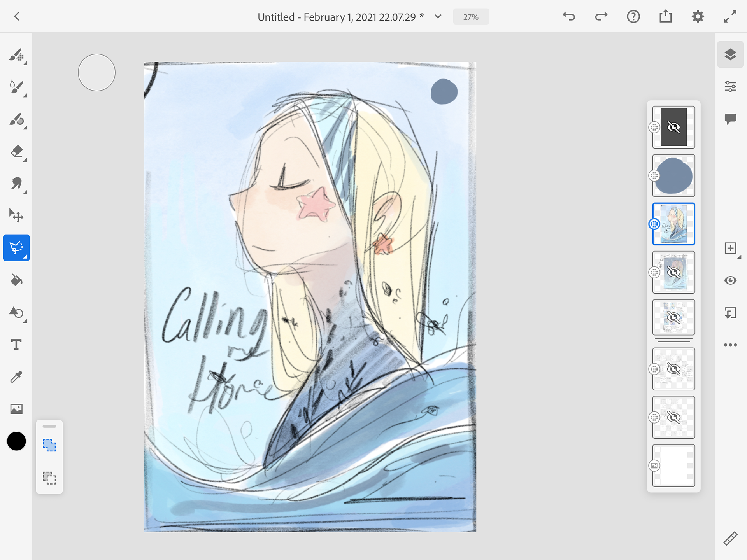Open the add layer options button

coord(730,248)
